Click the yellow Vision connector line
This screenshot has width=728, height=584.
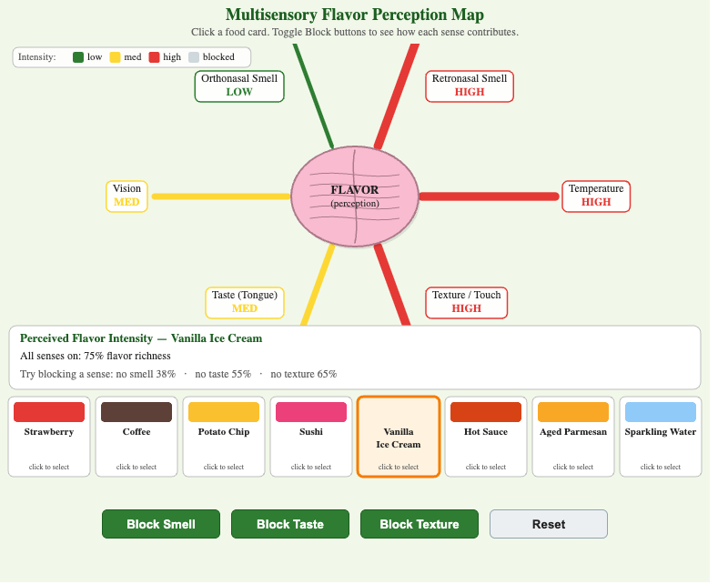tap(221, 196)
